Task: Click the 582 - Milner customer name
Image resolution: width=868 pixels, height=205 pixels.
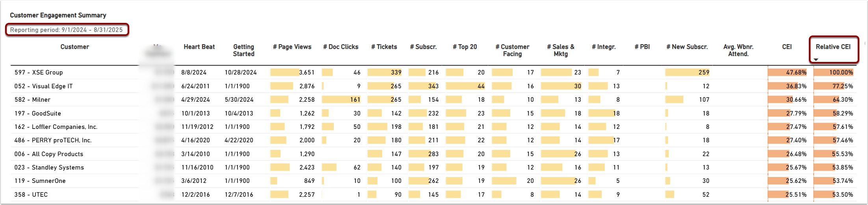Action: [x=32, y=100]
